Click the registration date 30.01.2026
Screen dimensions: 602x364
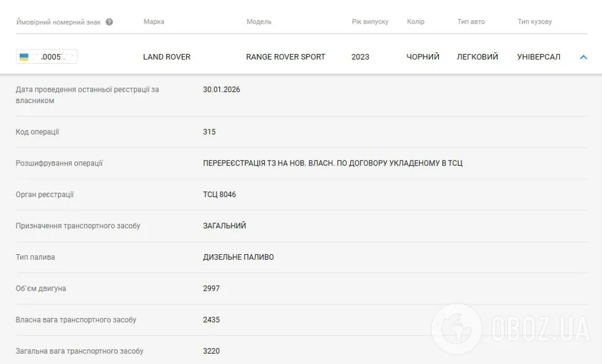click(x=222, y=89)
